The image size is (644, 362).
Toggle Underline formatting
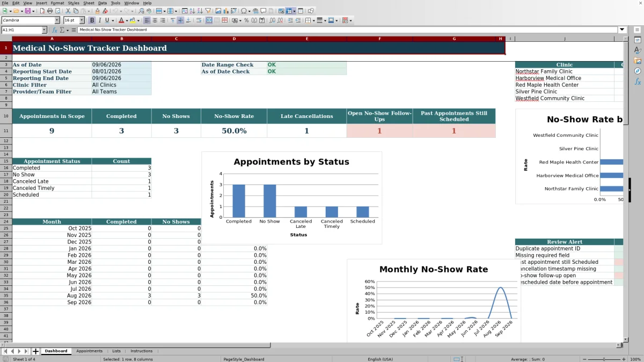[x=107, y=20]
